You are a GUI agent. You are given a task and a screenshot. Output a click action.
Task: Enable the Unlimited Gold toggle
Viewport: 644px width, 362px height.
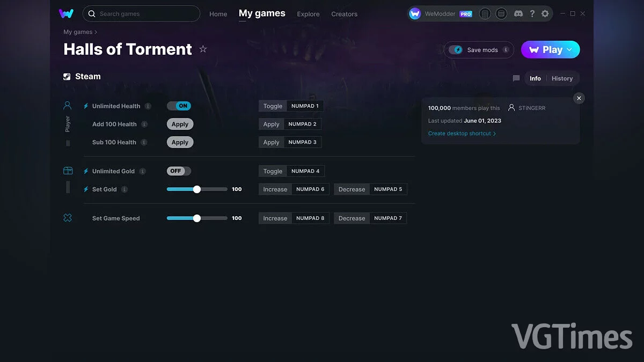pos(179,171)
